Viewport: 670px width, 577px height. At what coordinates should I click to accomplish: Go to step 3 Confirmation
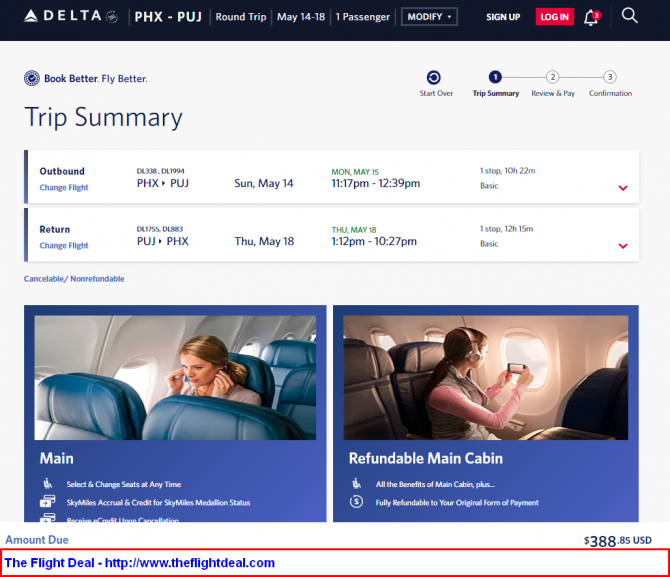click(610, 84)
